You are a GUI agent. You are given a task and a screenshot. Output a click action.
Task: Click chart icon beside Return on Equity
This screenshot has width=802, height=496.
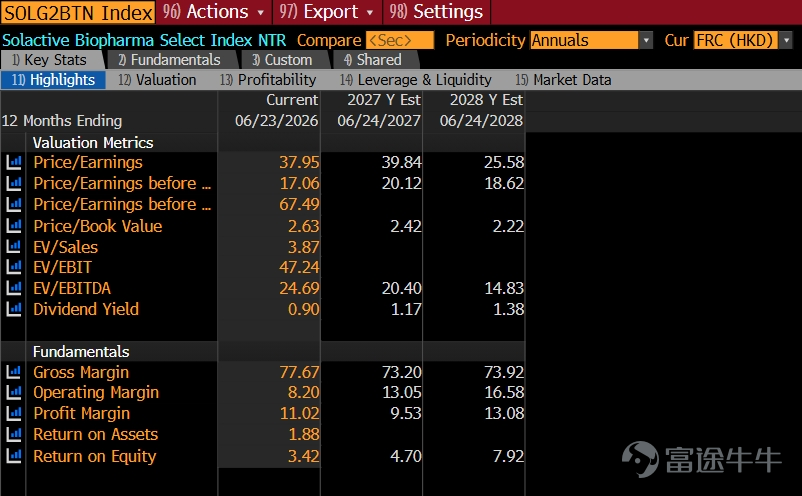point(14,456)
